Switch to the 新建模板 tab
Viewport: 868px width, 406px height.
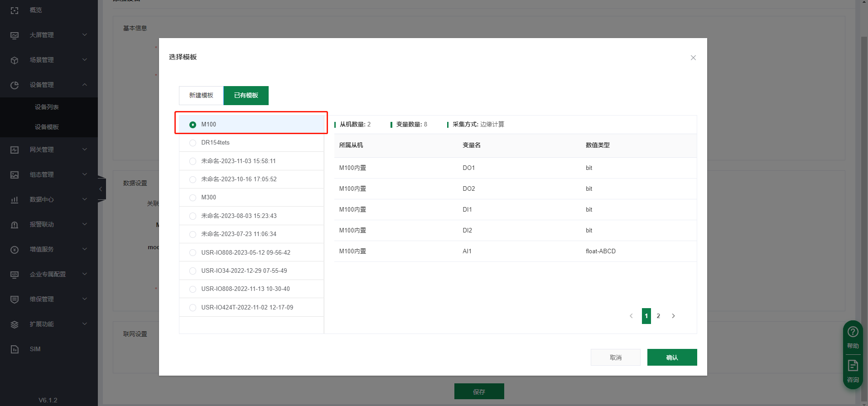point(201,96)
